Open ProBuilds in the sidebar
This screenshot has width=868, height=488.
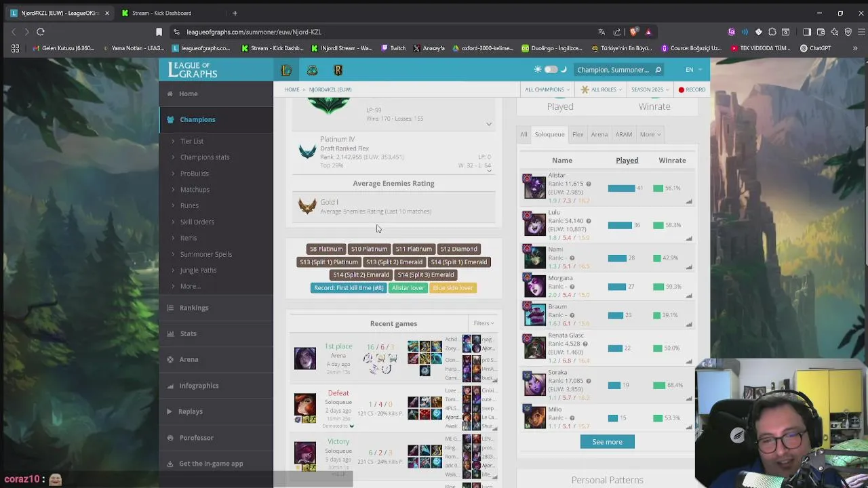[x=195, y=174]
